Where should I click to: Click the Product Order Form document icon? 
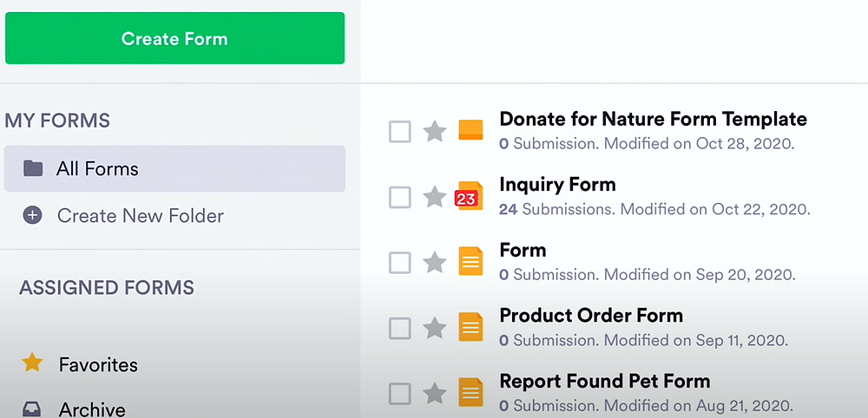point(470,327)
